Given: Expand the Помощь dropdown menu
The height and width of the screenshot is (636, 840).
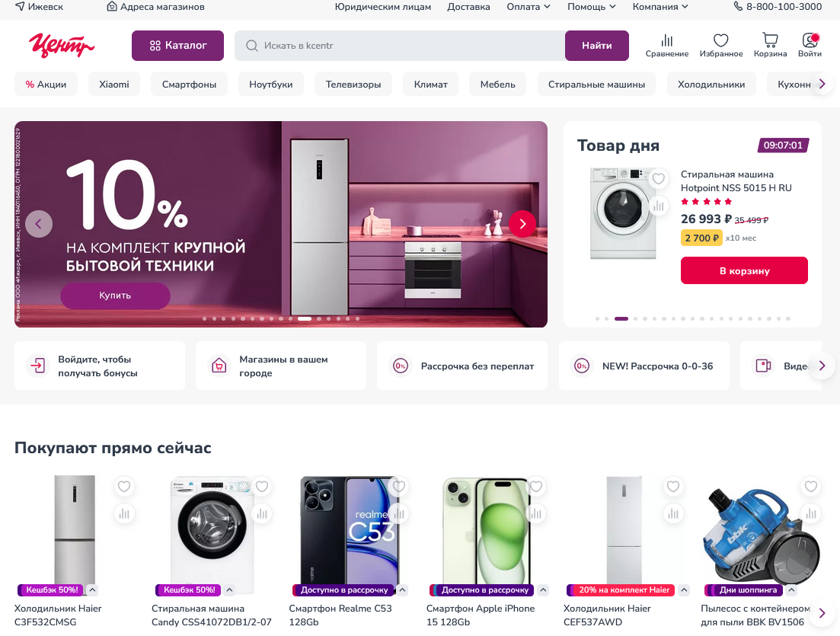Looking at the screenshot, I should pyautogui.click(x=592, y=7).
